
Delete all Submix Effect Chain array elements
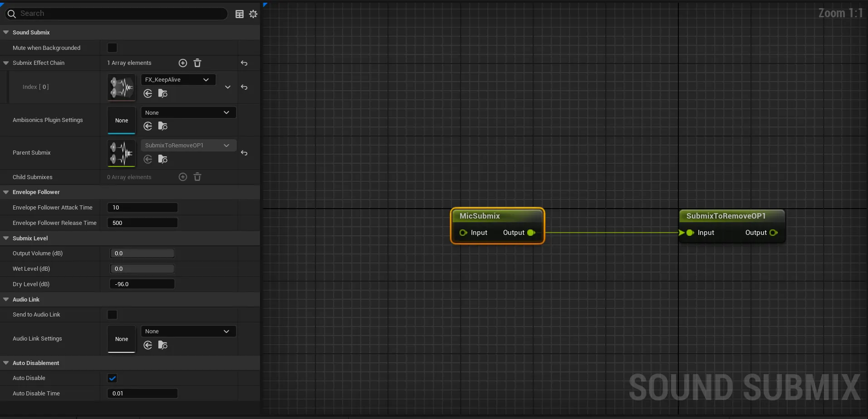[x=197, y=63]
